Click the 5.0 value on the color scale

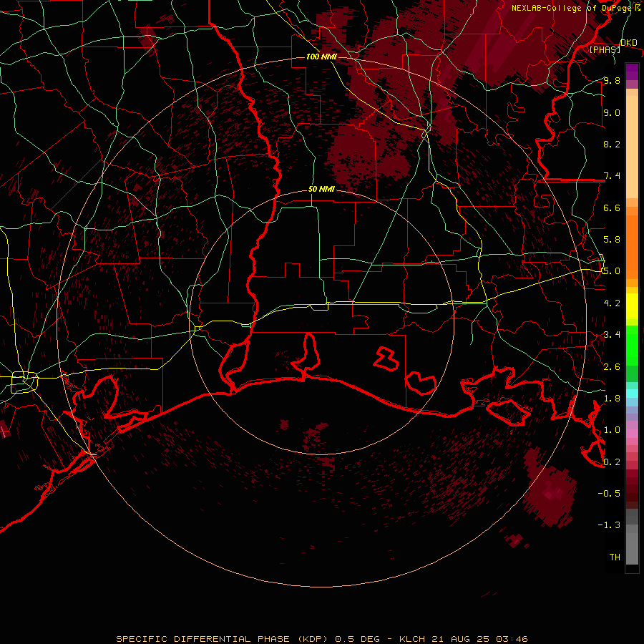(612, 271)
